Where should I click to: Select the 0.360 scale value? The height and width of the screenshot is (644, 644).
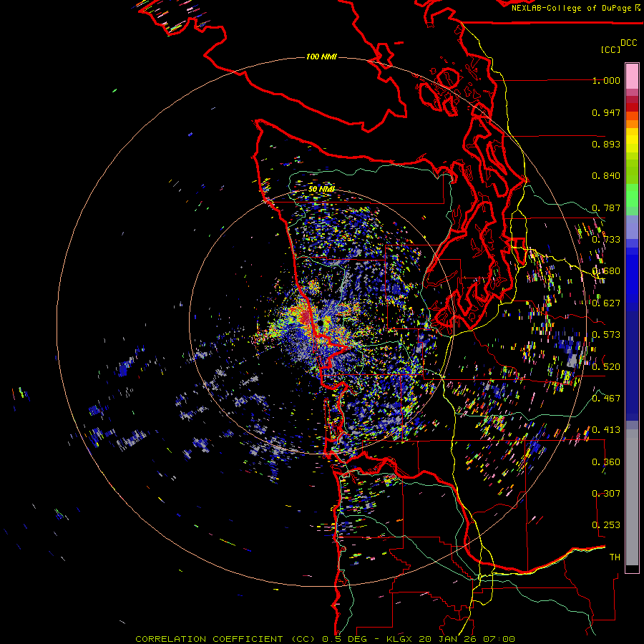click(606, 462)
